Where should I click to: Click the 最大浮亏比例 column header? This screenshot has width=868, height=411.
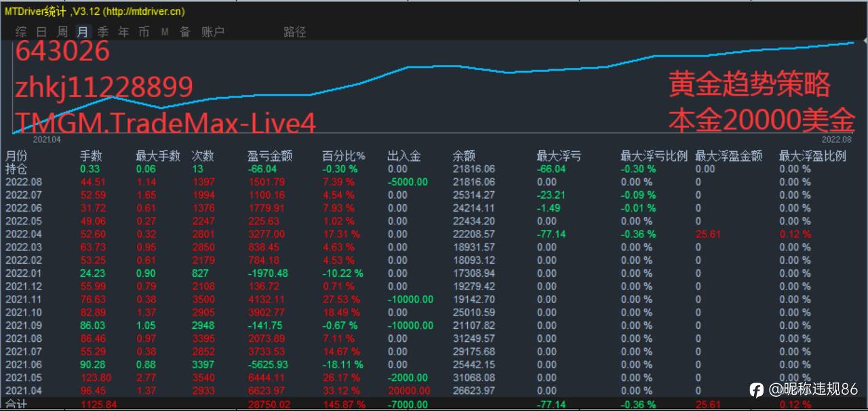point(654,156)
